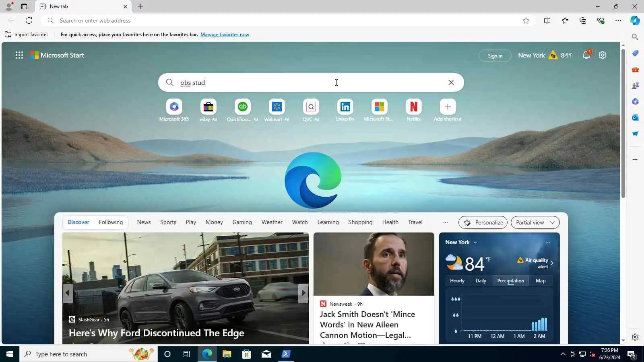Image resolution: width=644 pixels, height=362 pixels.
Task: Open the Sports feed category
Action: coord(168,222)
